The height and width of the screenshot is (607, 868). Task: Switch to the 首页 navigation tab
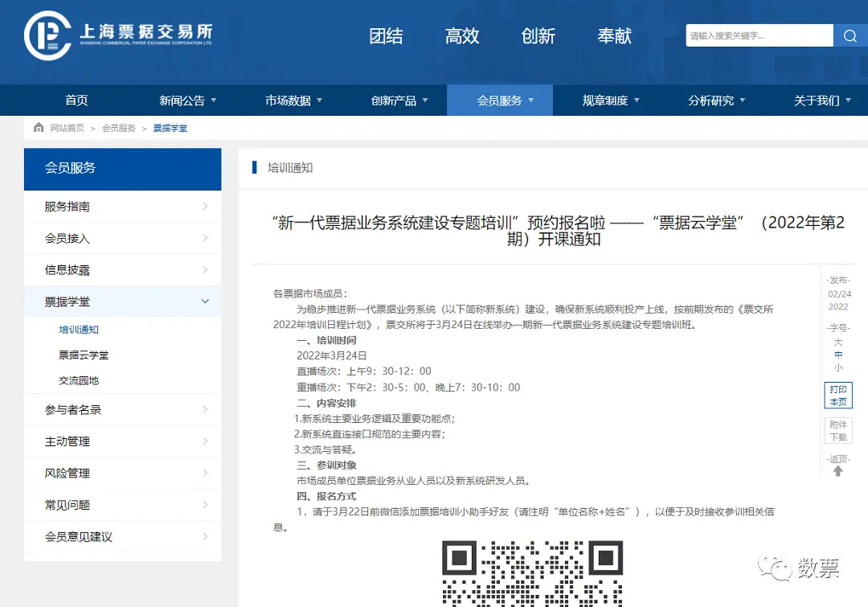click(76, 100)
